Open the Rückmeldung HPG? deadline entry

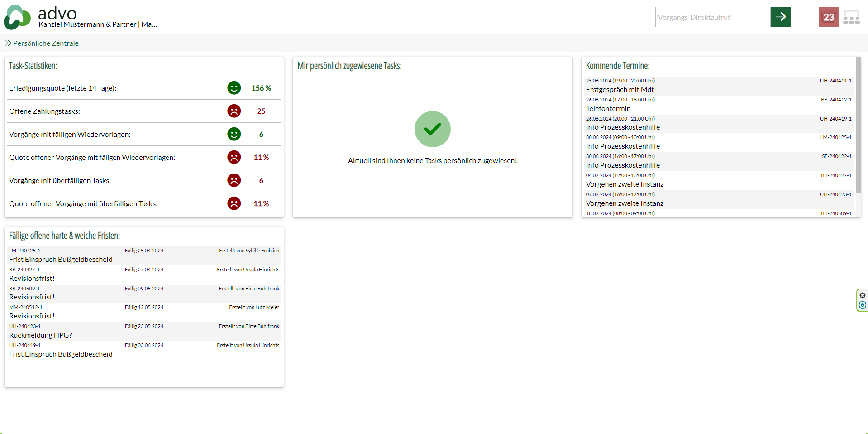40,335
